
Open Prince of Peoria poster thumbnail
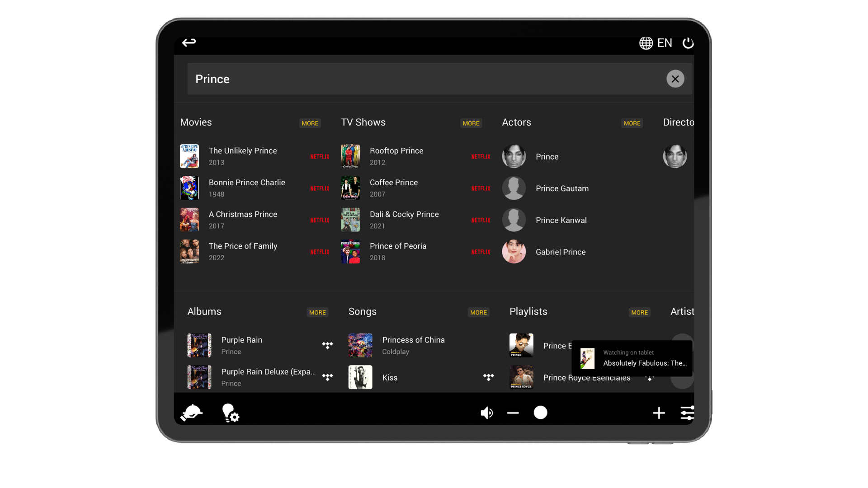pyautogui.click(x=350, y=252)
